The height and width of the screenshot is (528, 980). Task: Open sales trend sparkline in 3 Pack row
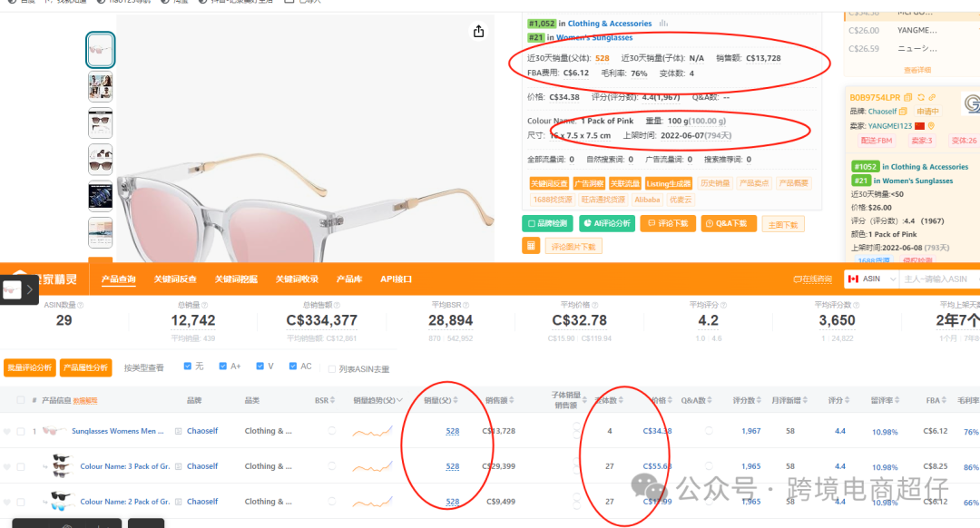click(372, 467)
